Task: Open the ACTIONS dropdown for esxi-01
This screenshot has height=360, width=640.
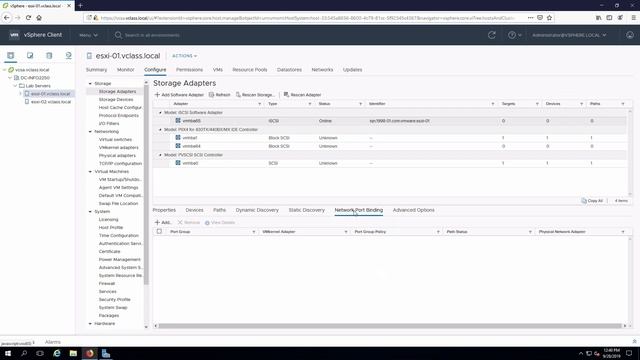Action: 184,56
